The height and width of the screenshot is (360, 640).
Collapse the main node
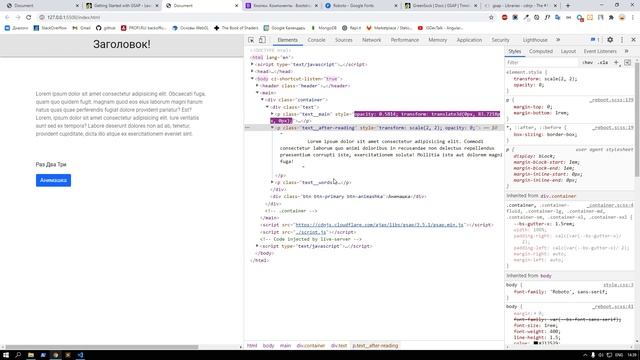pyautogui.click(x=257, y=93)
